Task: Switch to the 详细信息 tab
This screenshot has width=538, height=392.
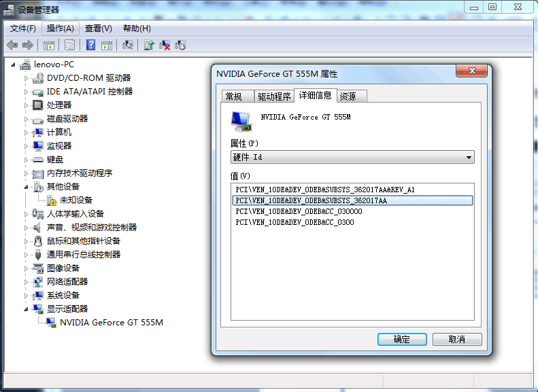Action: 316,95
